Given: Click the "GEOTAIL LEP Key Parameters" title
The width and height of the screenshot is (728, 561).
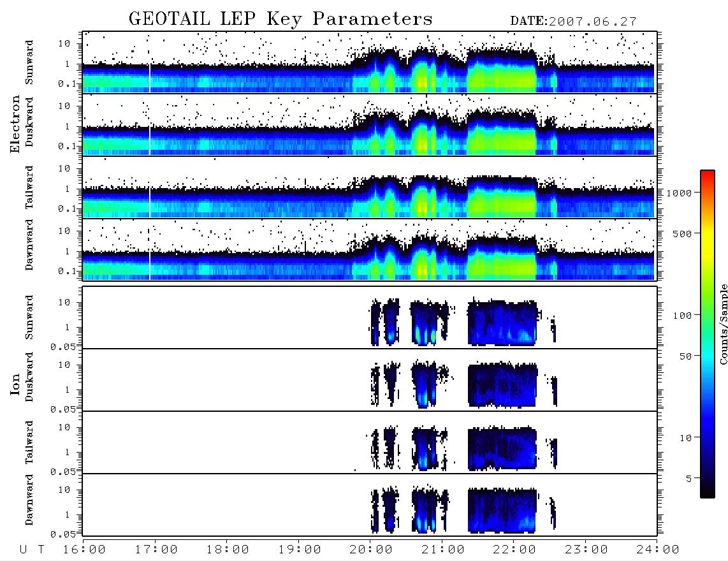Looking at the screenshot, I should click(280, 19).
